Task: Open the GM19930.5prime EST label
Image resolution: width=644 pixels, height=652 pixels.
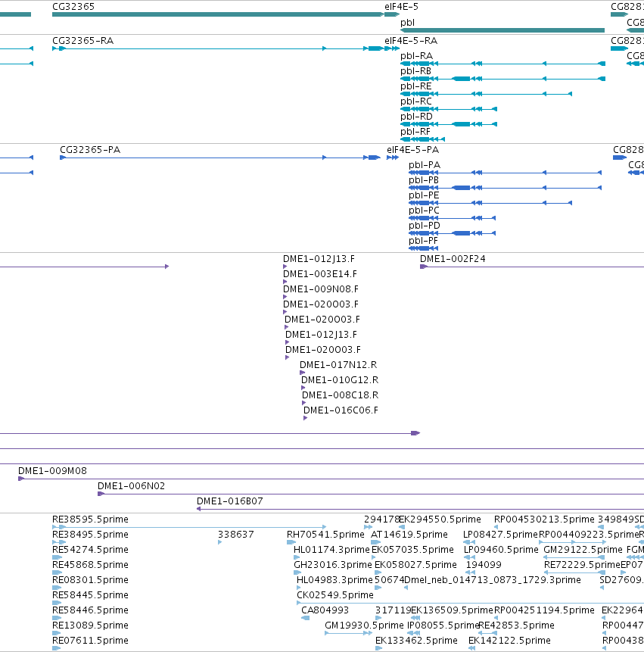Action: 364,625
